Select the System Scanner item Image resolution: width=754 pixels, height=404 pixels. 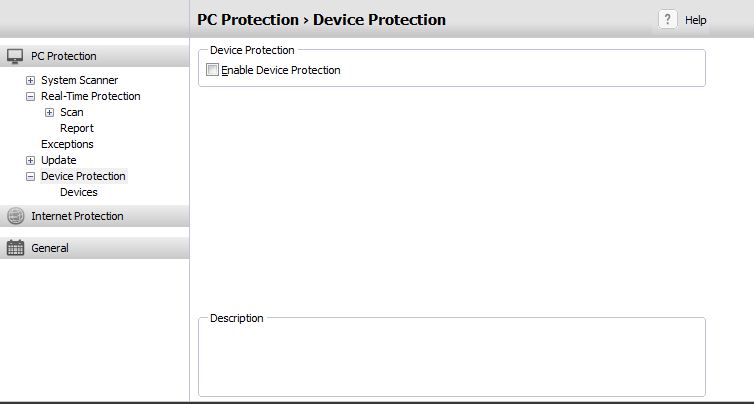click(79, 80)
